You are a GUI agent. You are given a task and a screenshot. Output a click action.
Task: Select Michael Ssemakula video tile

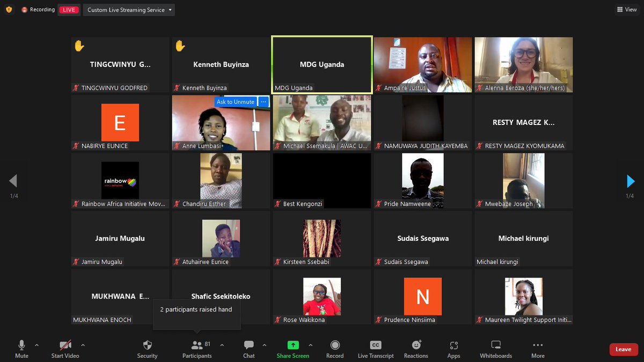[x=322, y=123]
